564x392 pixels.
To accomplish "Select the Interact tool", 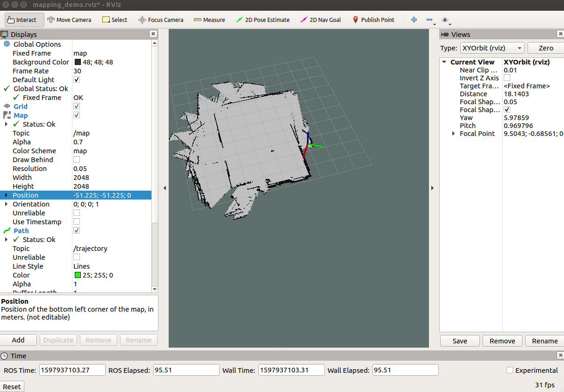I will [x=24, y=20].
